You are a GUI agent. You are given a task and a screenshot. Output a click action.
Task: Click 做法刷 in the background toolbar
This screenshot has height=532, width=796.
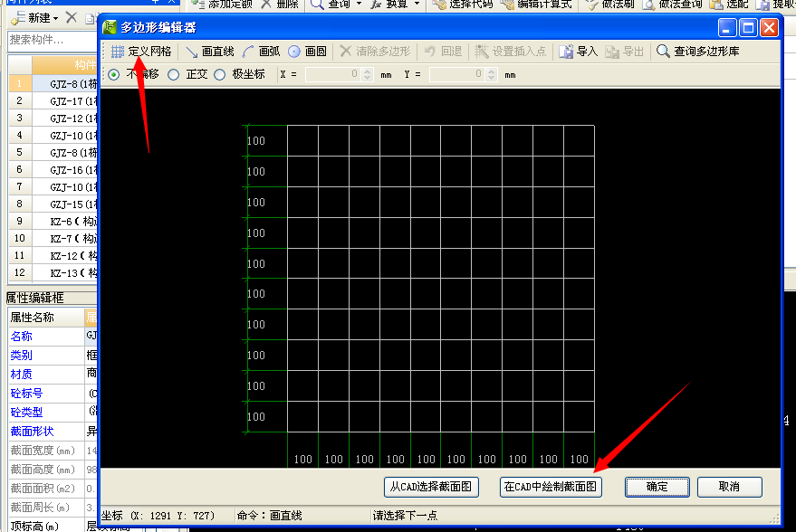pyautogui.click(x=609, y=4)
